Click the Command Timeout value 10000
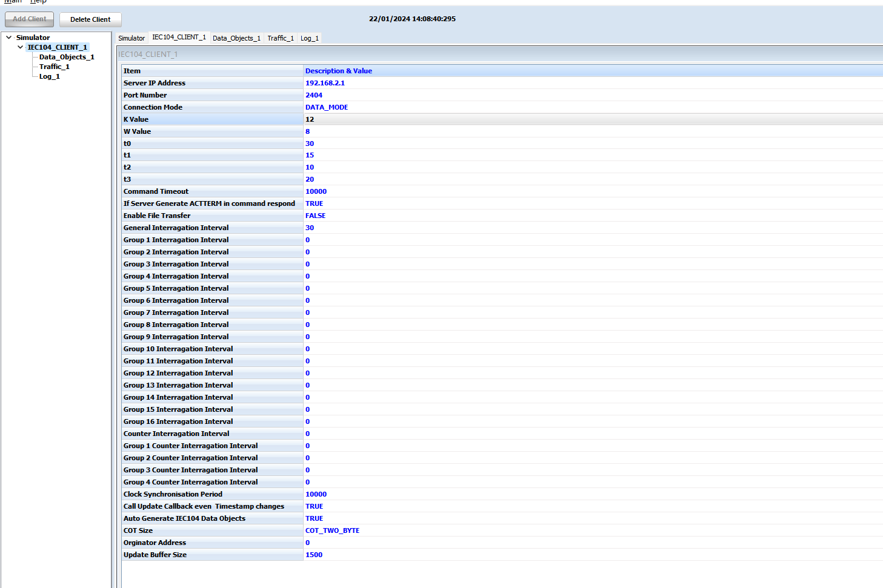Screen dimensions: 883x588 (316, 191)
